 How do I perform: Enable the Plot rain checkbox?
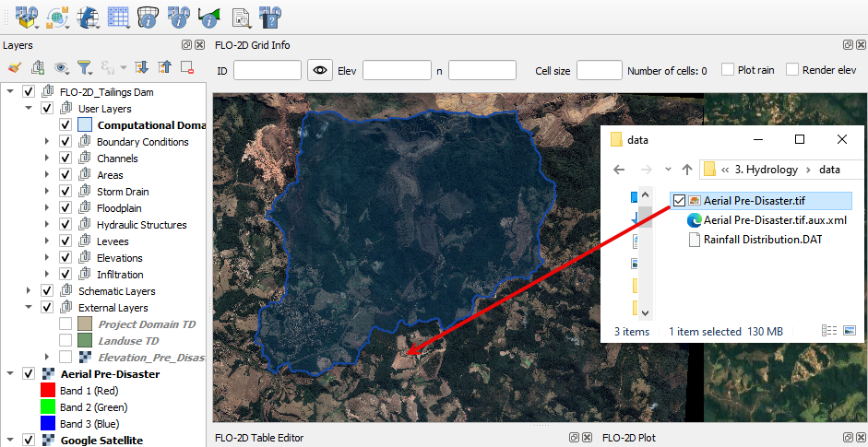[728, 70]
